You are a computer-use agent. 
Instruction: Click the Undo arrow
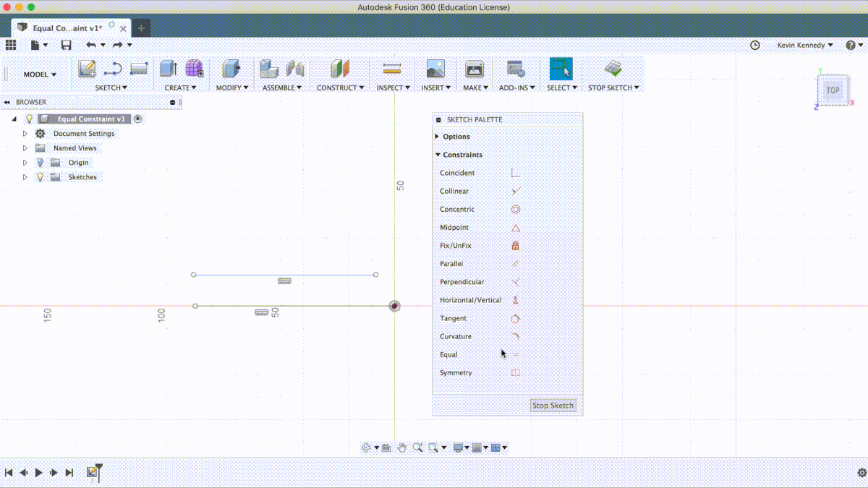(x=91, y=45)
